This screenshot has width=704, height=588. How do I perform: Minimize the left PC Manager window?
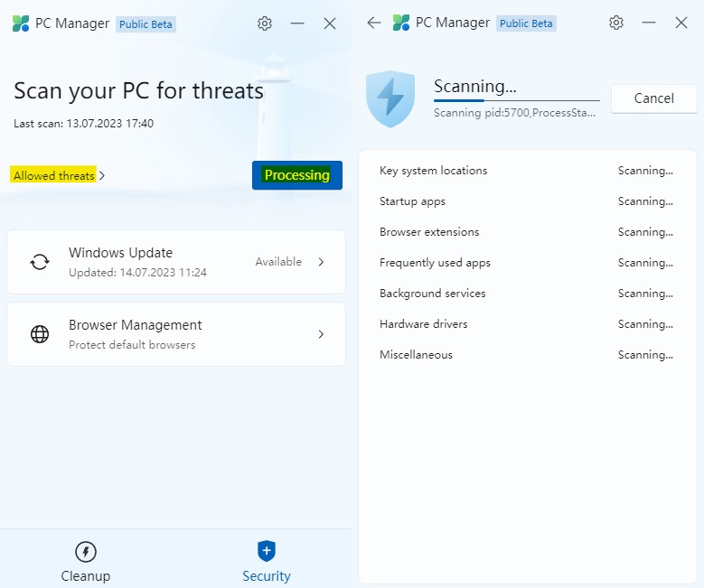[297, 23]
